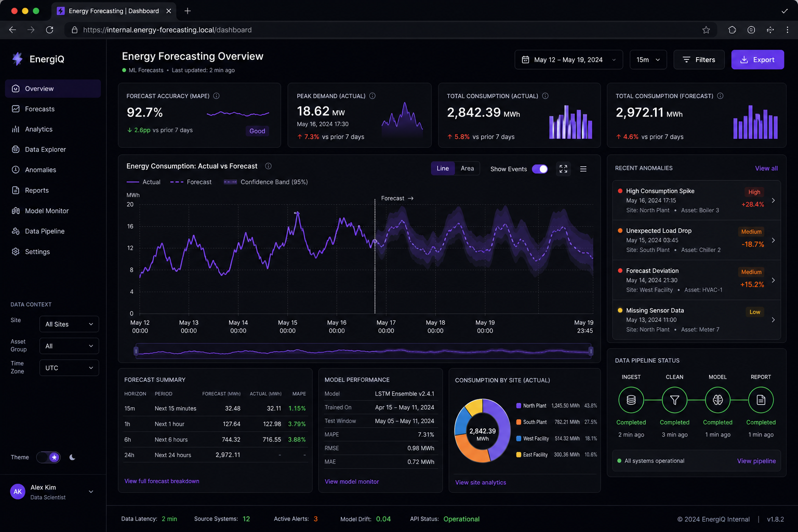Open the View model monitor link
The height and width of the screenshot is (532, 798).
[x=352, y=482]
